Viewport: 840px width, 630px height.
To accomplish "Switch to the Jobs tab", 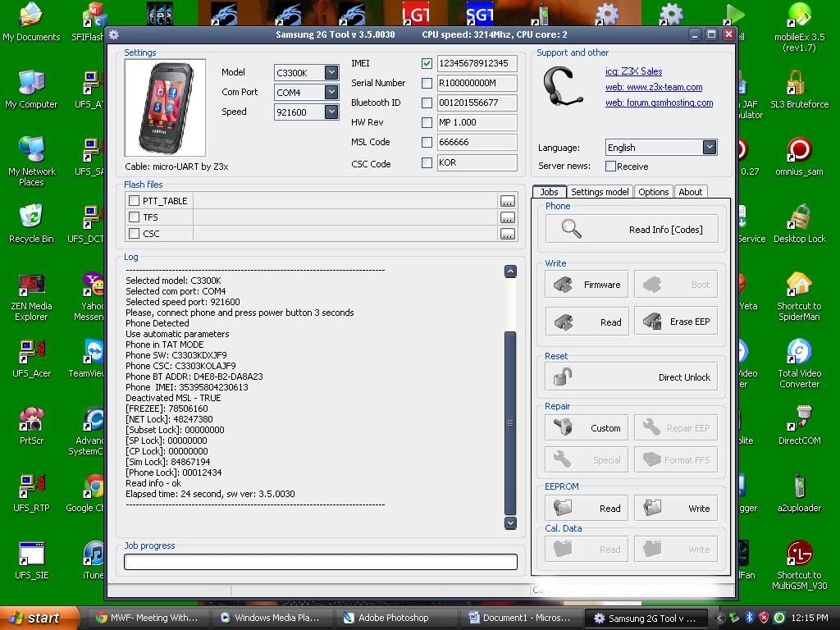I will [549, 192].
